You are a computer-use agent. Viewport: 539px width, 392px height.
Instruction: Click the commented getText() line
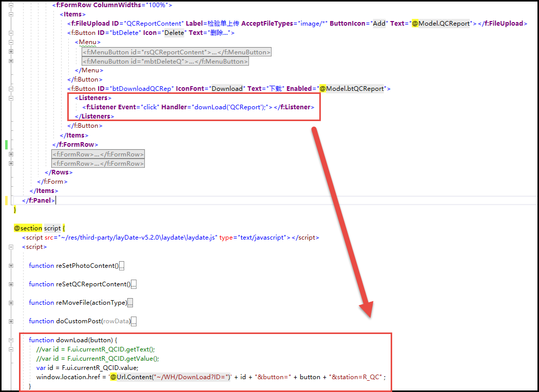[95, 349]
